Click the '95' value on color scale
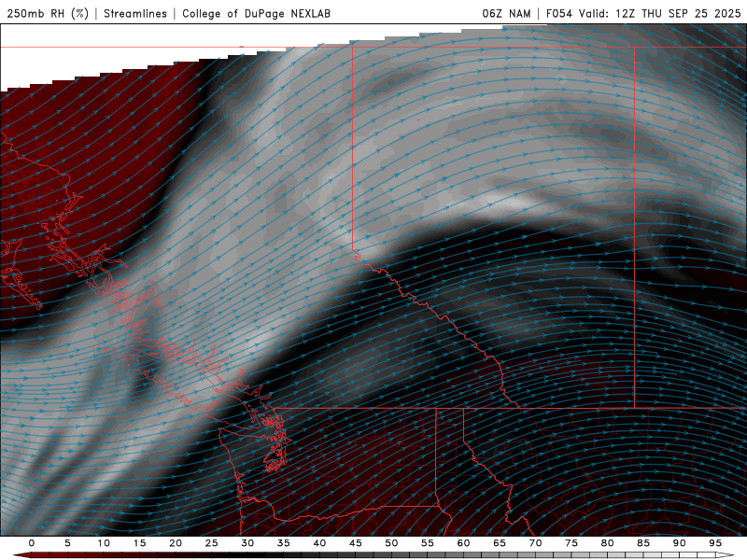This screenshot has width=747, height=560. (715, 543)
